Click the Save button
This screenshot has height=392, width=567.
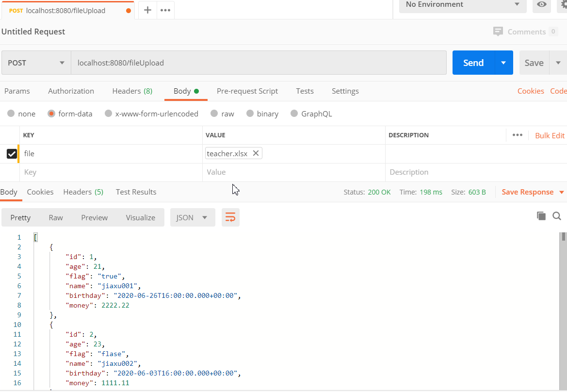534,63
